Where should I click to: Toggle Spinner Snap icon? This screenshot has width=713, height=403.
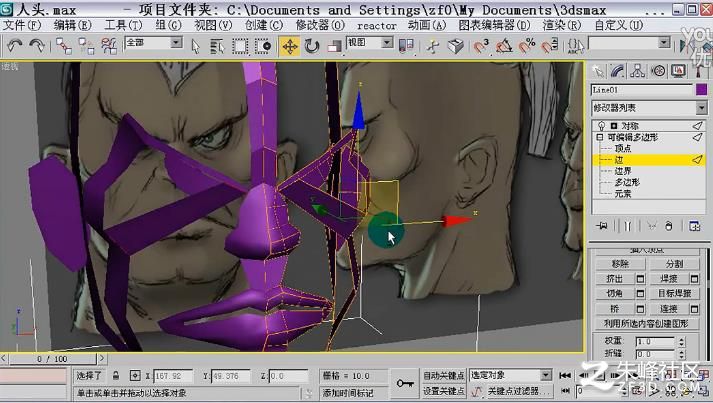549,45
